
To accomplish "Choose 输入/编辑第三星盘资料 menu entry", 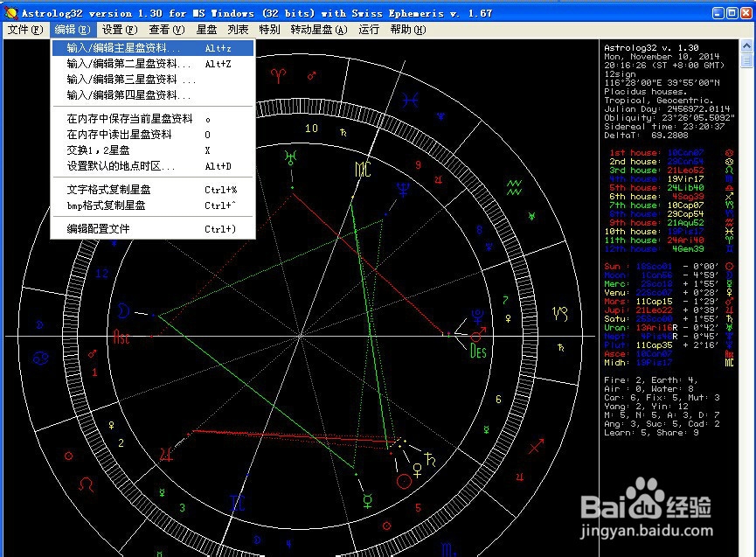I will [x=153, y=80].
